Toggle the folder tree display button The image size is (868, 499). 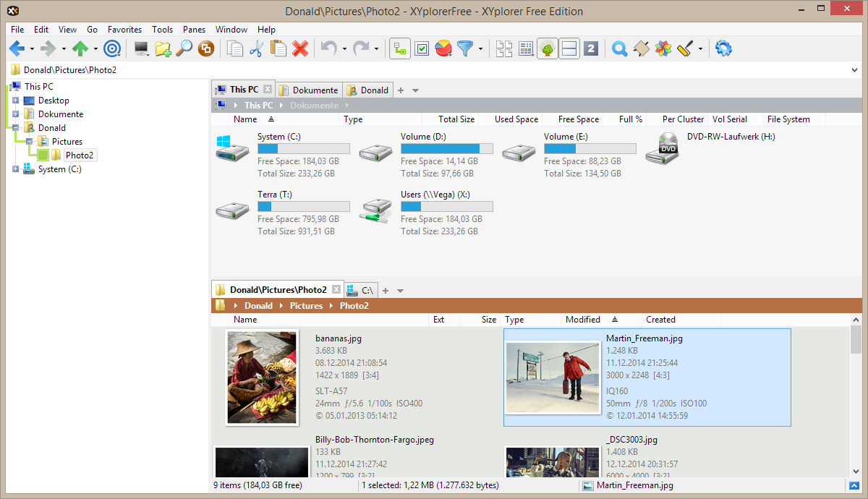tap(548, 48)
